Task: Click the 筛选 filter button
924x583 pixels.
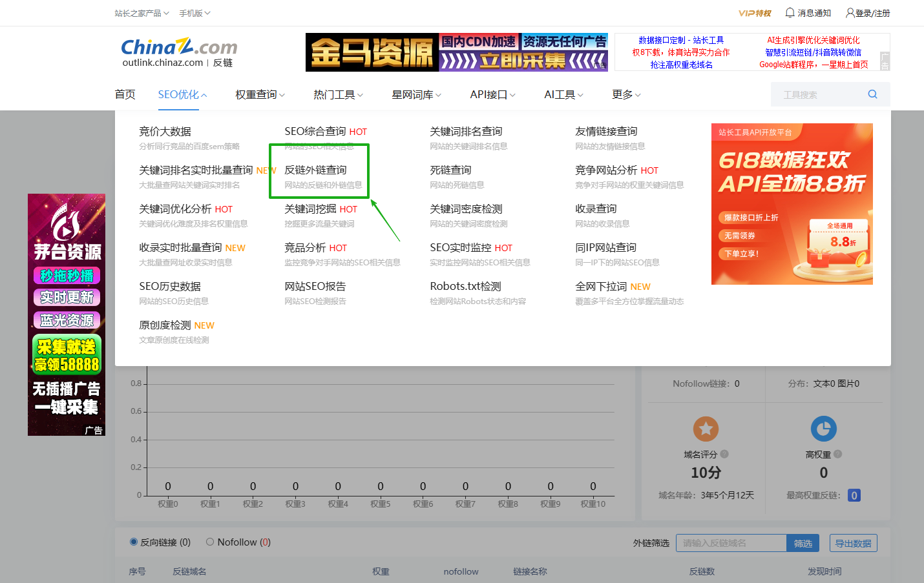Action: click(x=803, y=543)
